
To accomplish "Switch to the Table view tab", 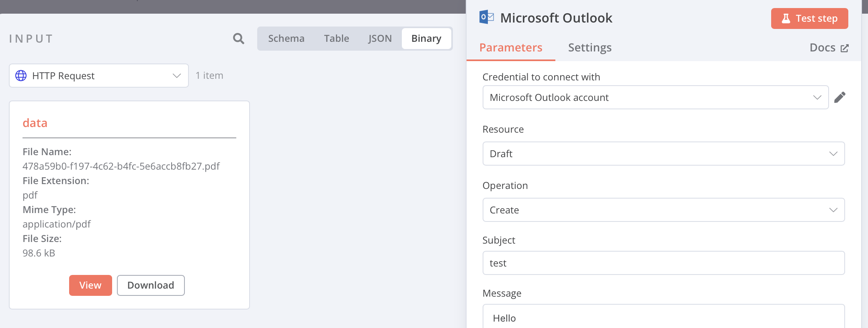I will coord(336,39).
